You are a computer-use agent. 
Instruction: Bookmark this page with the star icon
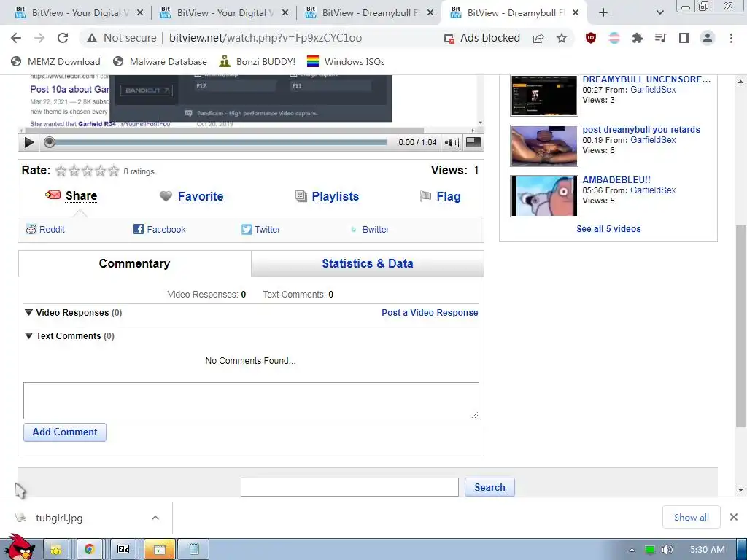coord(562,38)
